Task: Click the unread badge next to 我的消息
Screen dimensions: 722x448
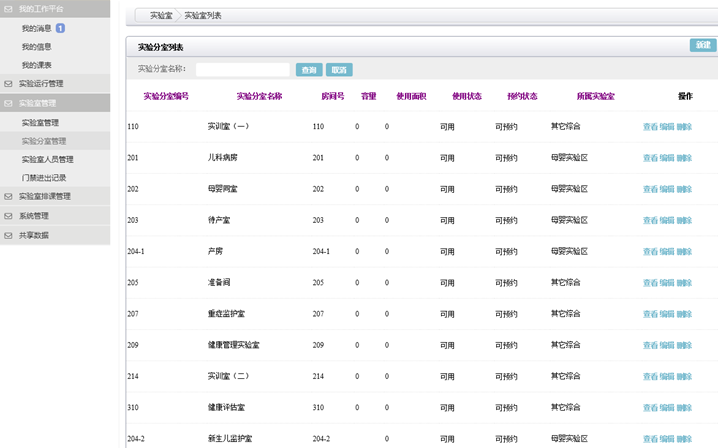Action: (x=60, y=29)
